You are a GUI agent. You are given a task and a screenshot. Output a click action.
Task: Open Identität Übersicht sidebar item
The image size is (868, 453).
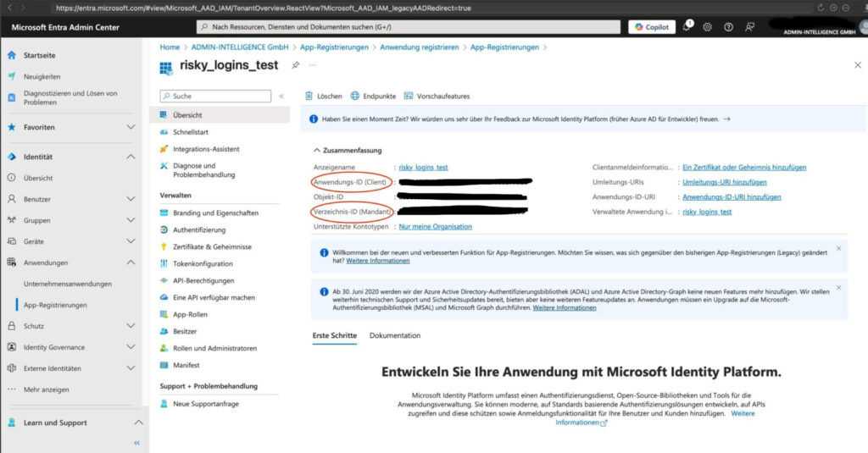pos(38,178)
